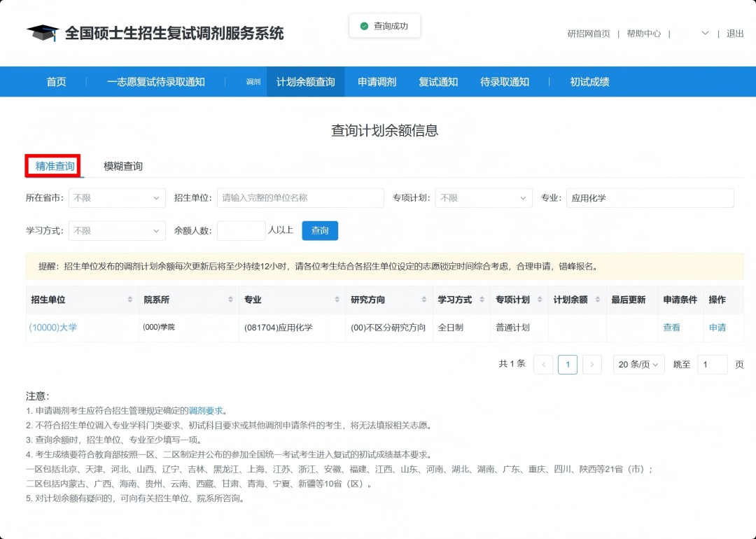
Task: Open the 学习方式 filter dropdown
Action: point(117,231)
